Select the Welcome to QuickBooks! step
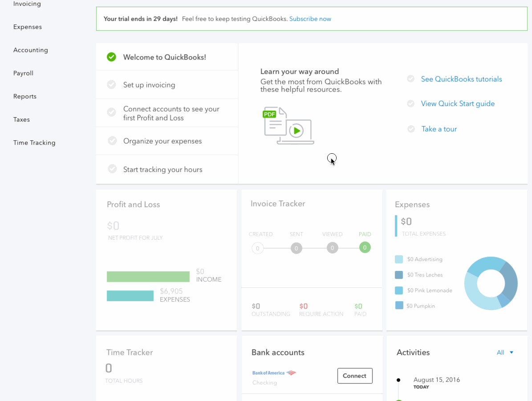 click(167, 57)
